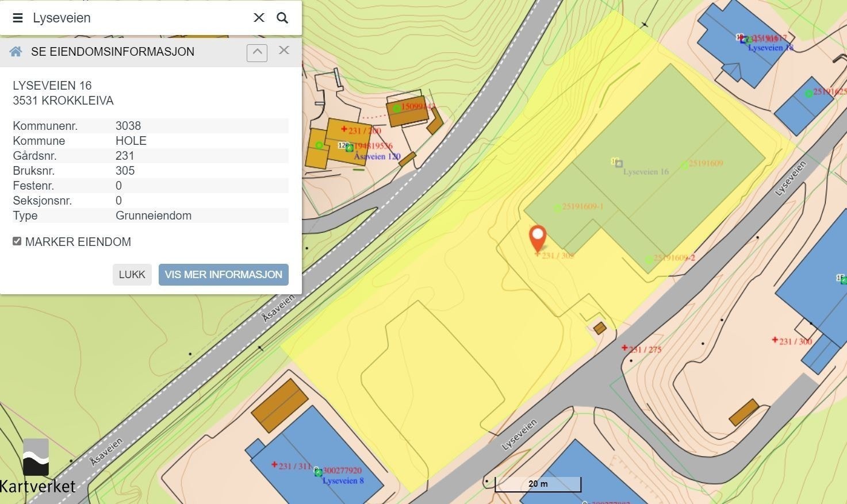Click the panel title SE EIENDOMSINFORMASJON
Image resolution: width=847 pixels, height=504 pixels.
tap(113, 52)
